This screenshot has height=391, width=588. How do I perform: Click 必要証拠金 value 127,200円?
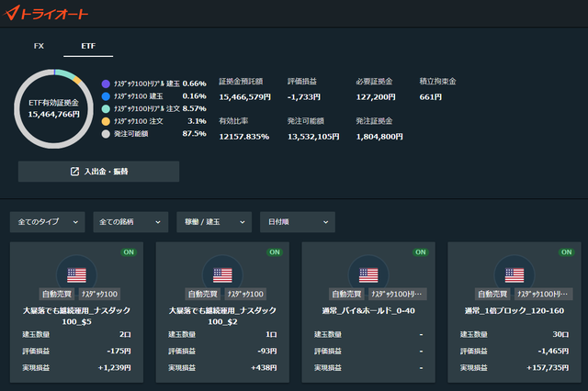[376, 97]
